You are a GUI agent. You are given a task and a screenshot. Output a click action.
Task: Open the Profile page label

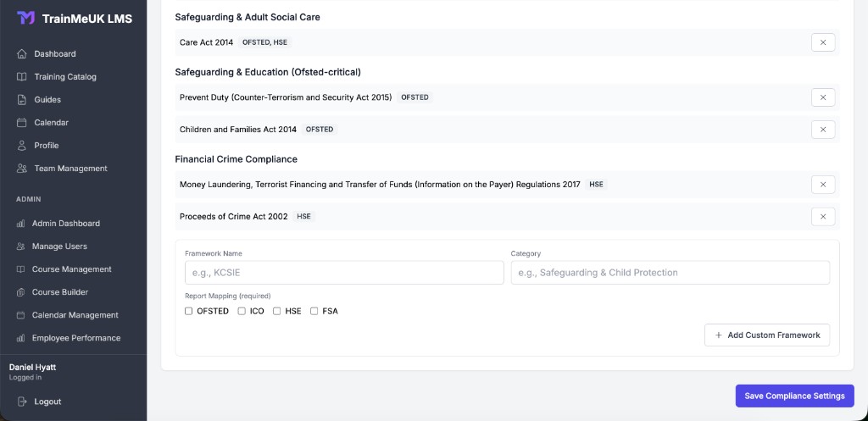(47, 146)
